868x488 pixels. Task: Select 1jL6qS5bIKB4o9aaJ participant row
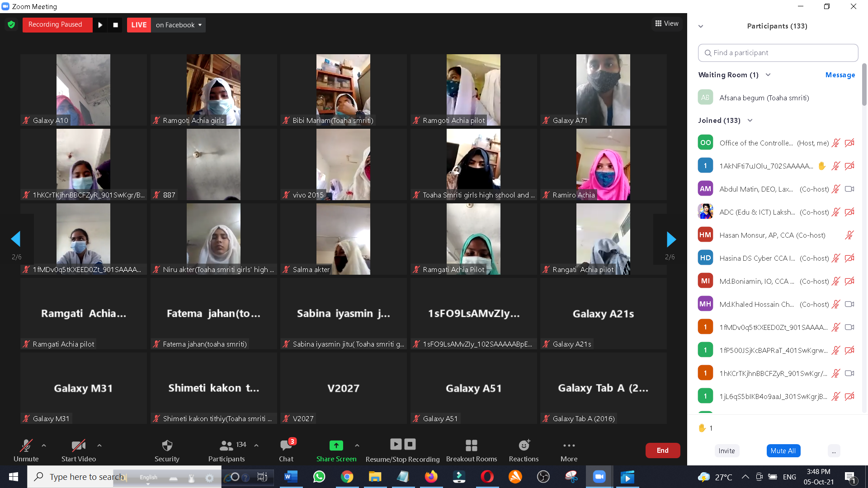pyautogui.click(x=777, y=396)
